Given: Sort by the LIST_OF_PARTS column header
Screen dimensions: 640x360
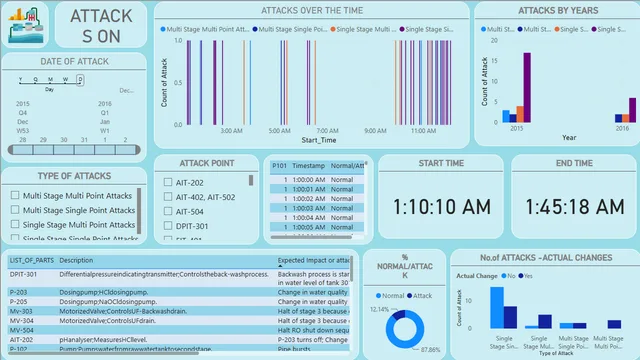Looking at the screenshot, I should (x=31, y=260).
